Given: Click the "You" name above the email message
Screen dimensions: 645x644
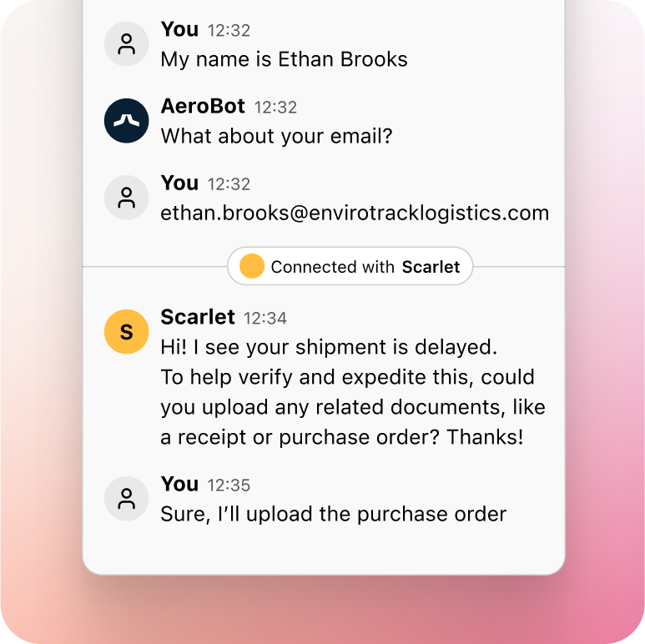Looking at the screenshot, I should [x=179, y=183].
